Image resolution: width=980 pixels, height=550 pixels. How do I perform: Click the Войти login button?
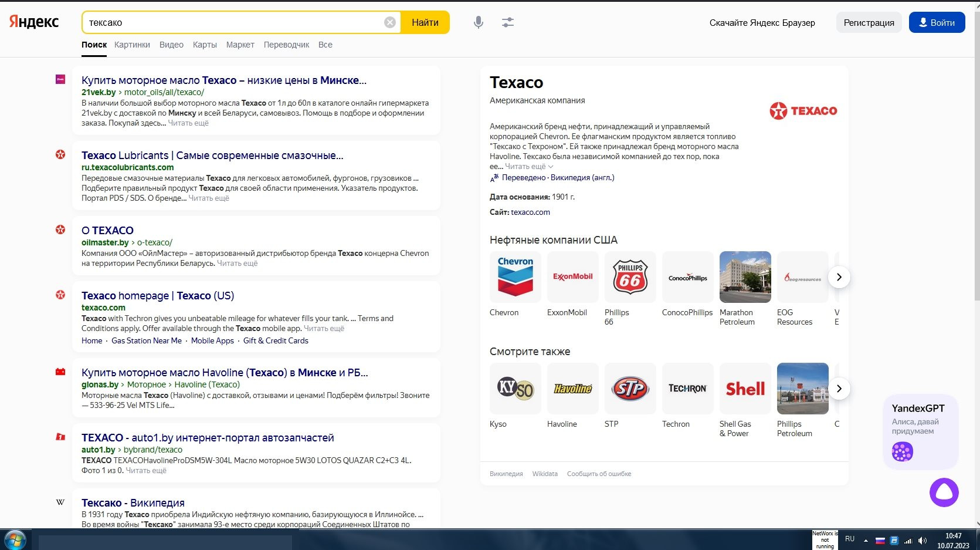[x=937, y=22]
